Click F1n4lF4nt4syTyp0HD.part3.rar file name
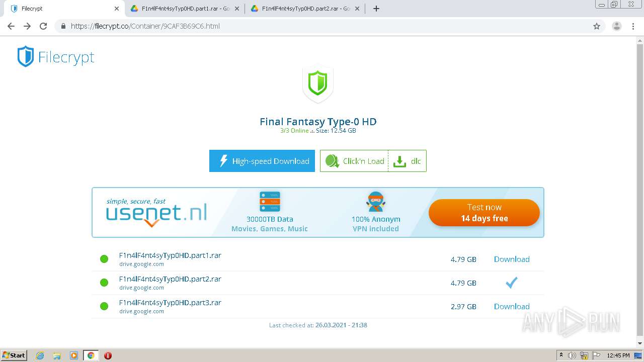 tap(170, 303)
